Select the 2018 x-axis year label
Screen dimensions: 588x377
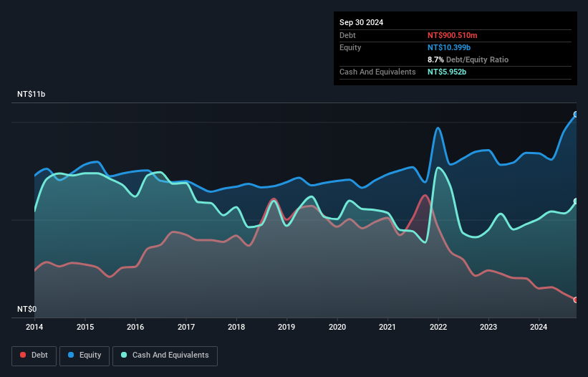(236, 328)
